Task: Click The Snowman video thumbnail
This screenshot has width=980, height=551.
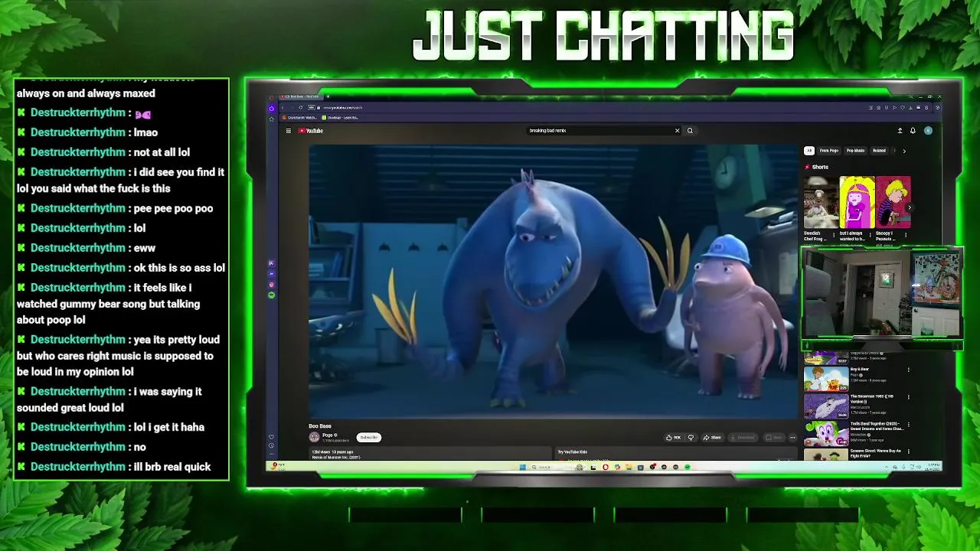Action: point(825,406)
